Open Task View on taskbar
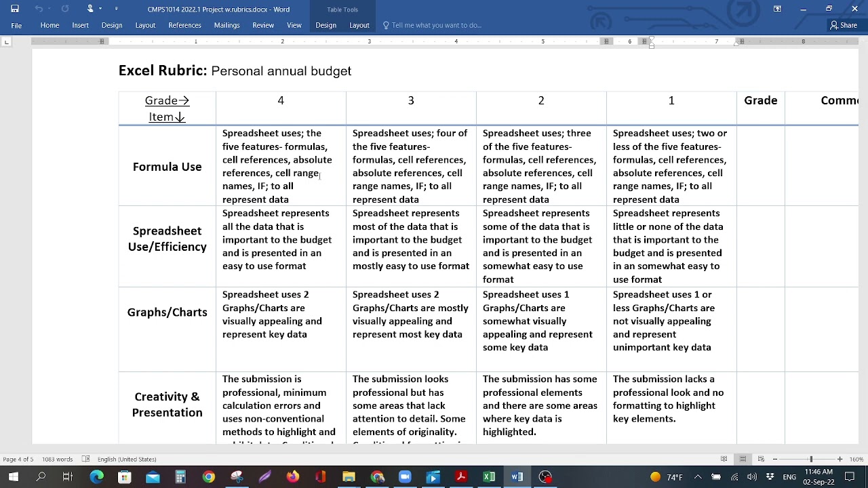 [x=68, y=476]
